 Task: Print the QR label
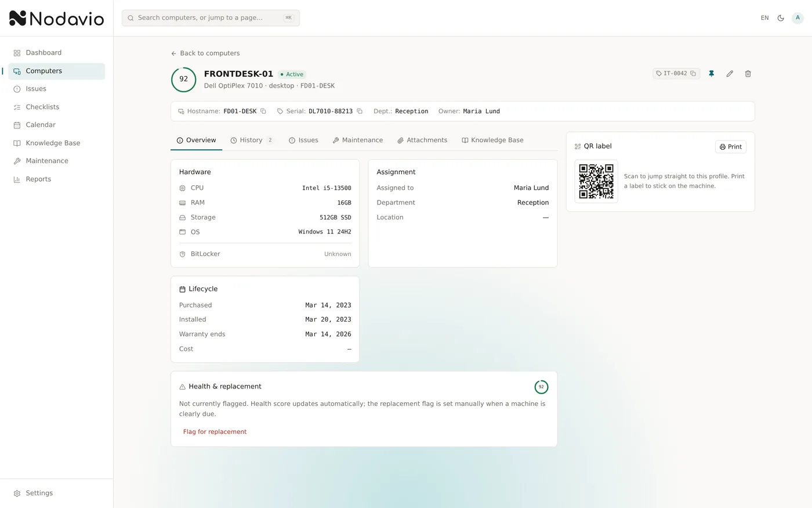(731, 147)
